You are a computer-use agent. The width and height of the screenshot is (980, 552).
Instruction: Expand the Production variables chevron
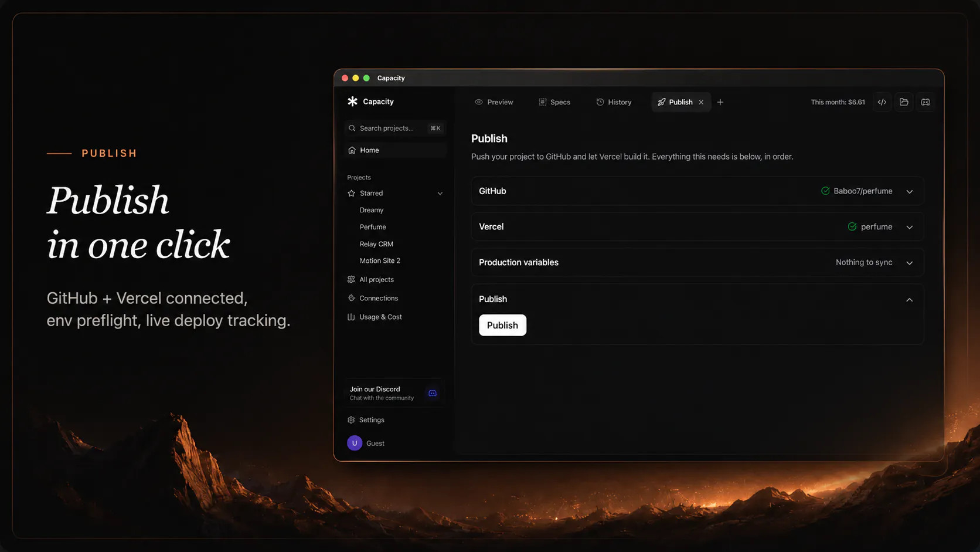910,263
